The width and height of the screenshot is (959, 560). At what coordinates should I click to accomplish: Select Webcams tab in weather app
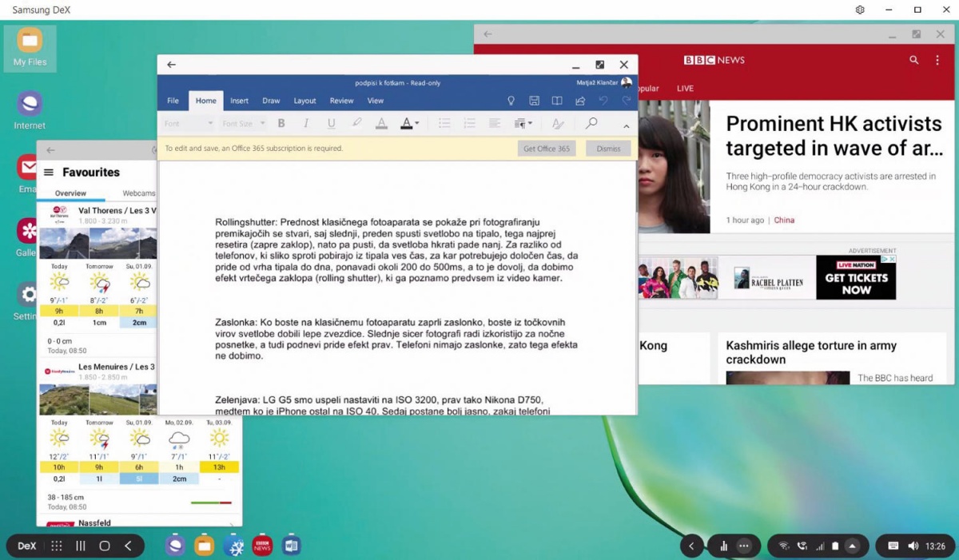(x=139, y=193)
